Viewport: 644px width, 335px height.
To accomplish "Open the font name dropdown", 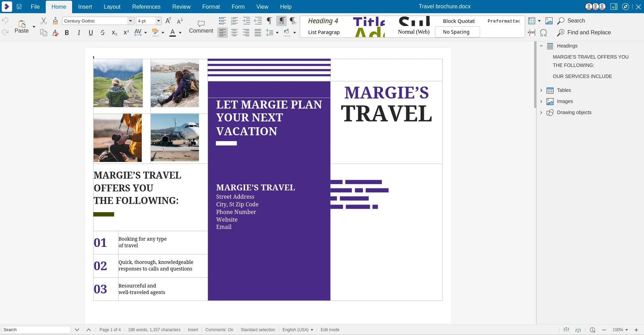I will point(130,21).
